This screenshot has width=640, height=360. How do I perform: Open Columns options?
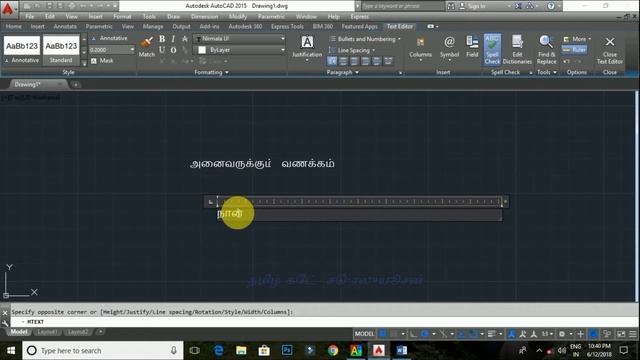420,48
